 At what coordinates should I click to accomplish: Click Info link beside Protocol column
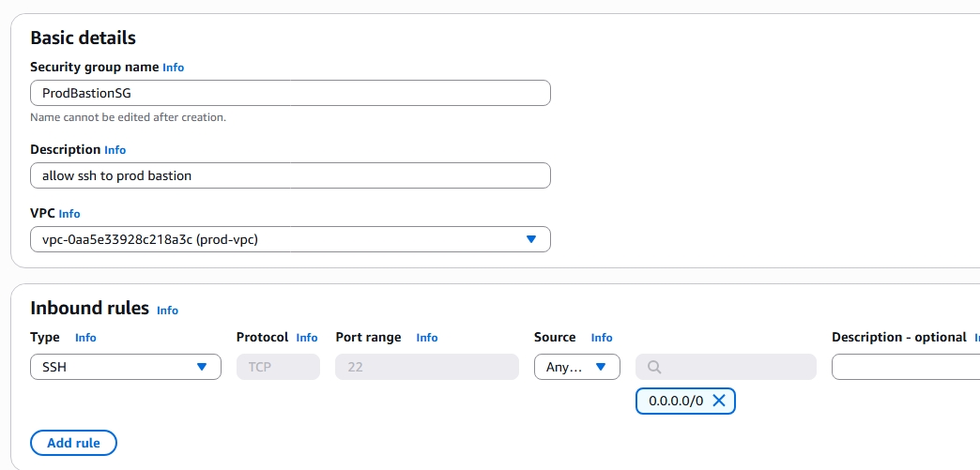click(307, 338)
